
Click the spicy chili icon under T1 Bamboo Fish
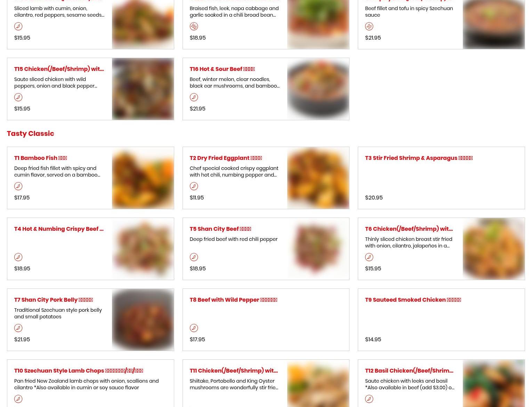coord(18,186)
